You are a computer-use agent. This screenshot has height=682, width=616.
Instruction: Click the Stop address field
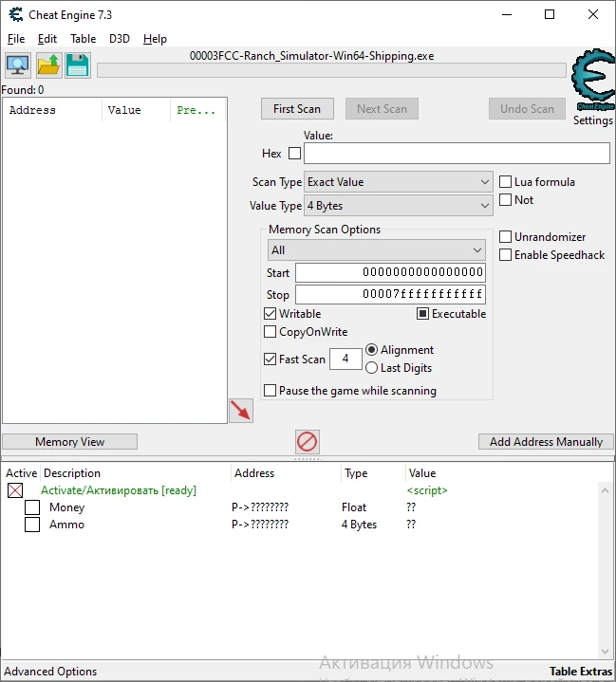click(390, 294)
